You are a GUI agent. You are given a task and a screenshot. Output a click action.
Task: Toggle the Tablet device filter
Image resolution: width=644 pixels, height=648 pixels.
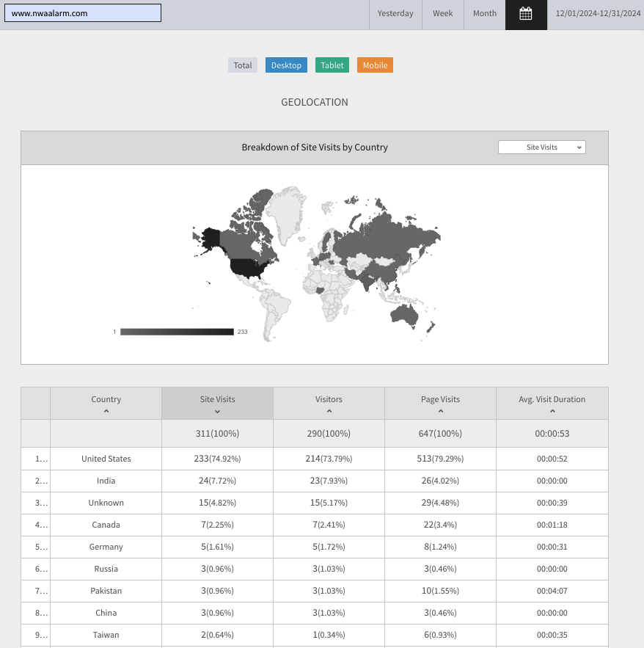pos(332,65)
